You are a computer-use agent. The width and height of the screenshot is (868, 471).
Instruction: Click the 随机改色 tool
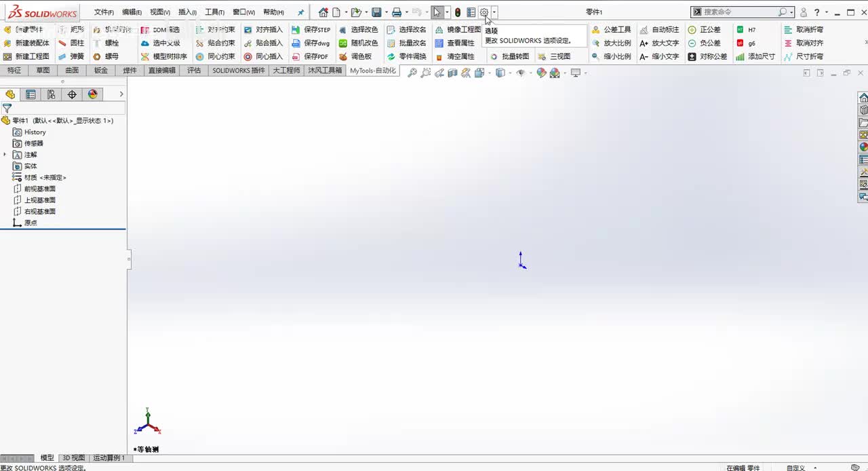(x=358, y=43)
